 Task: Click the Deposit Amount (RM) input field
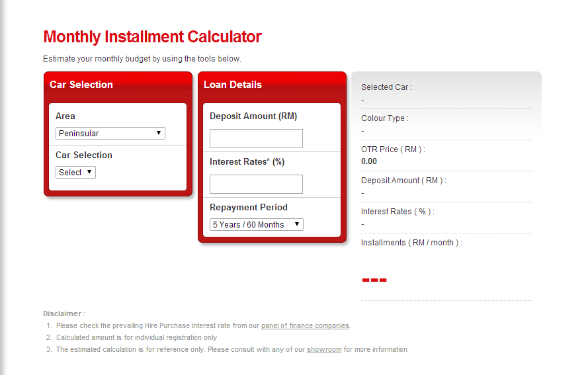256,138
